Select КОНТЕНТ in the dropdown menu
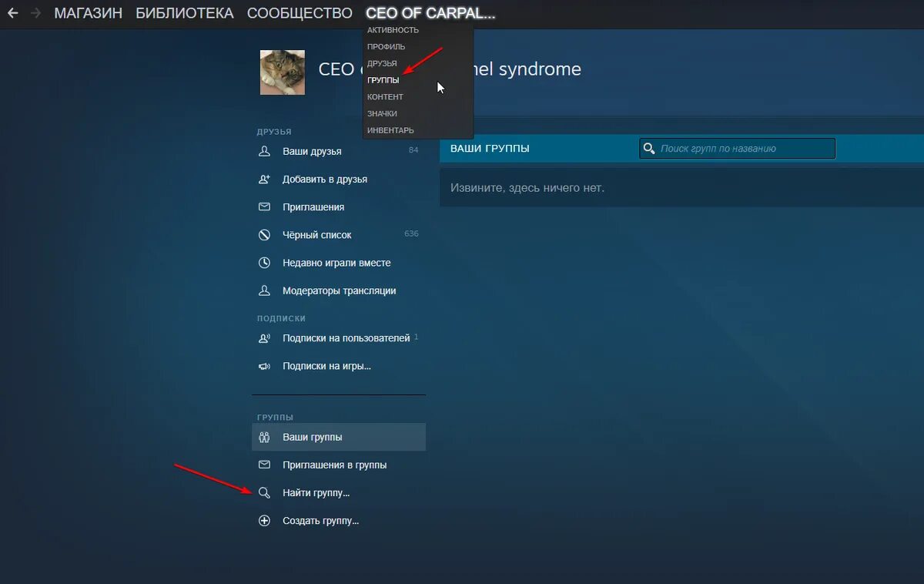This screenshot has width=924, height=584. [x=385, y=97]
